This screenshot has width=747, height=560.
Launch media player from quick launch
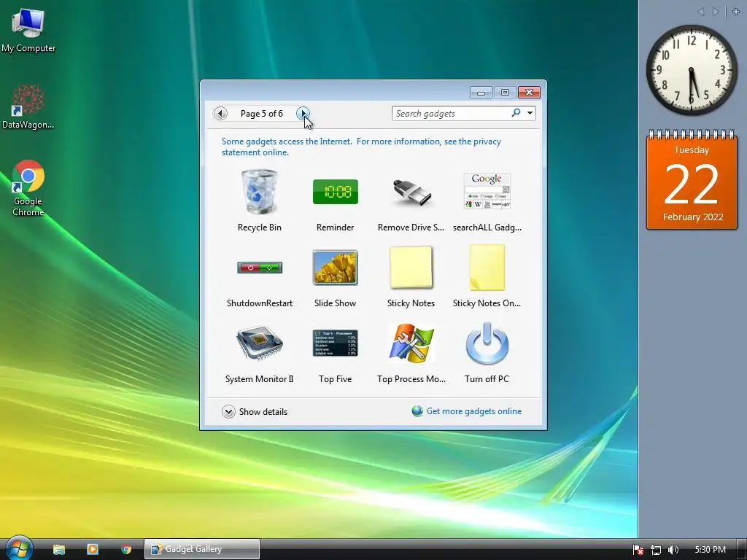93,550
